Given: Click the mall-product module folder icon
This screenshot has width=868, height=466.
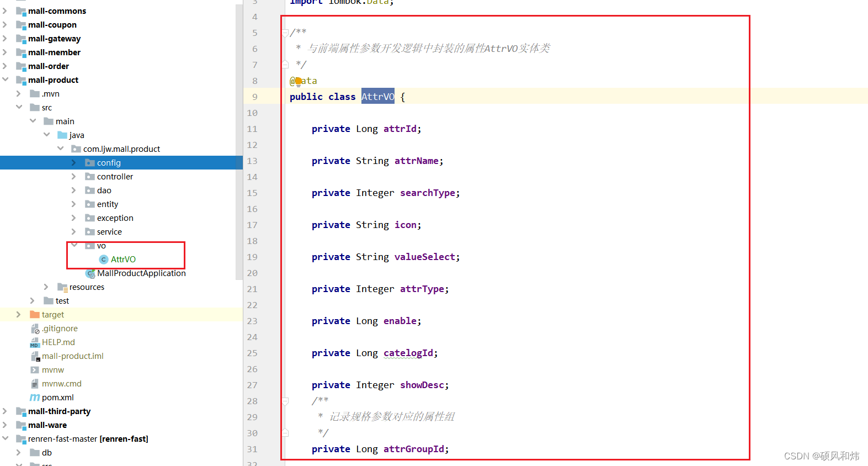Looking at the screenshot, I should (x=21, y=80).
